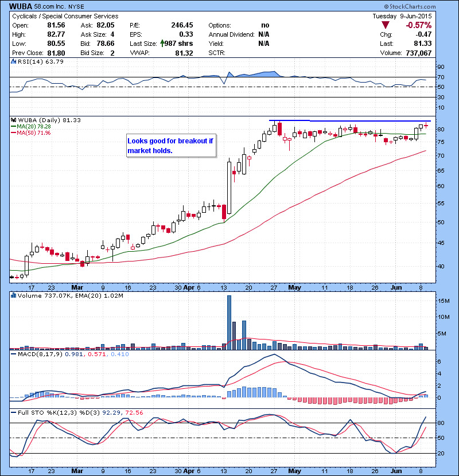459x476 pixels.
Task: Select the header Volume value 737,067
Action: (x=419, y=53)
